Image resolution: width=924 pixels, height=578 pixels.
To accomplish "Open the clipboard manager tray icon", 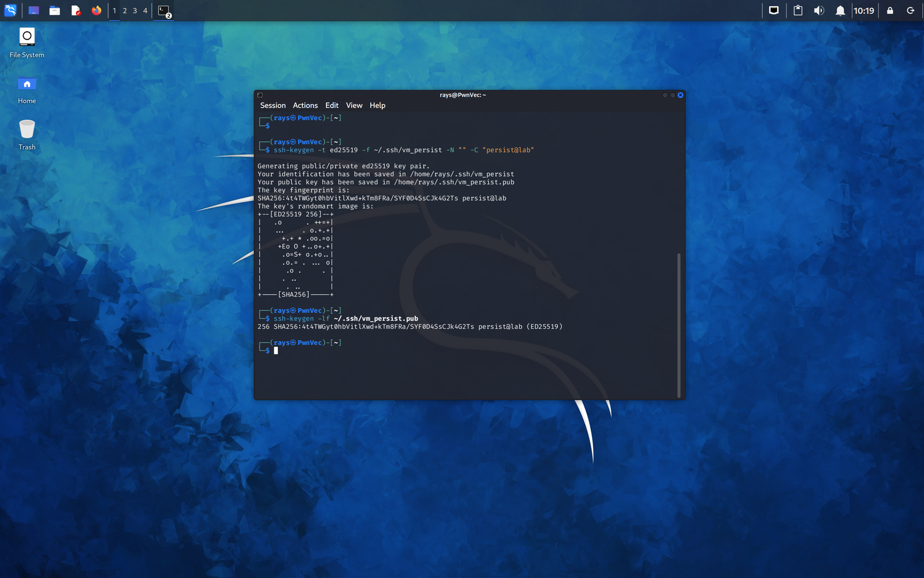I will 798,10.
